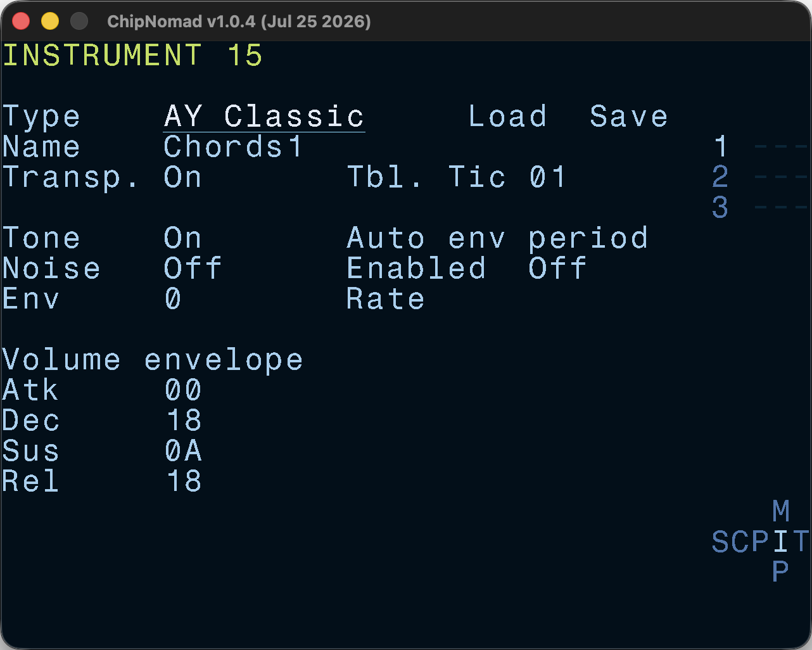Select the Instrument screen letter I in the navigation map
This screenshot has width=812, height=650.
point(781,542)
